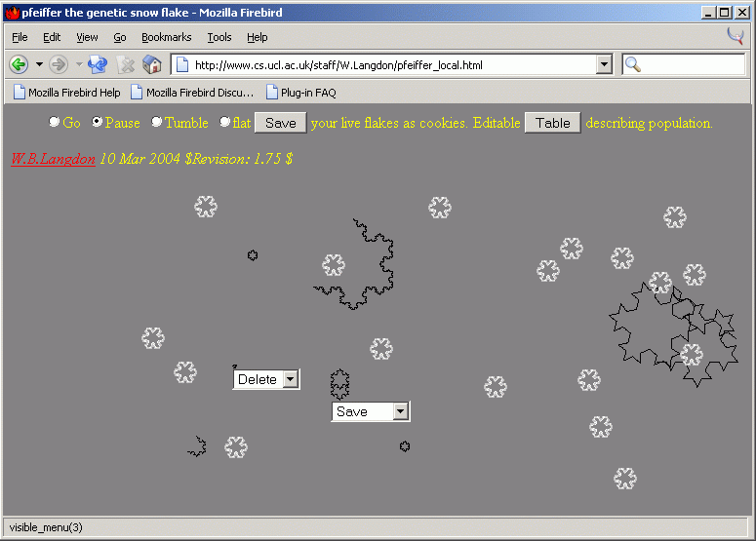The width and height of the screenshot is (756, 541).
Task: Open the Delete dropdown menu
Action: (266, 379)
